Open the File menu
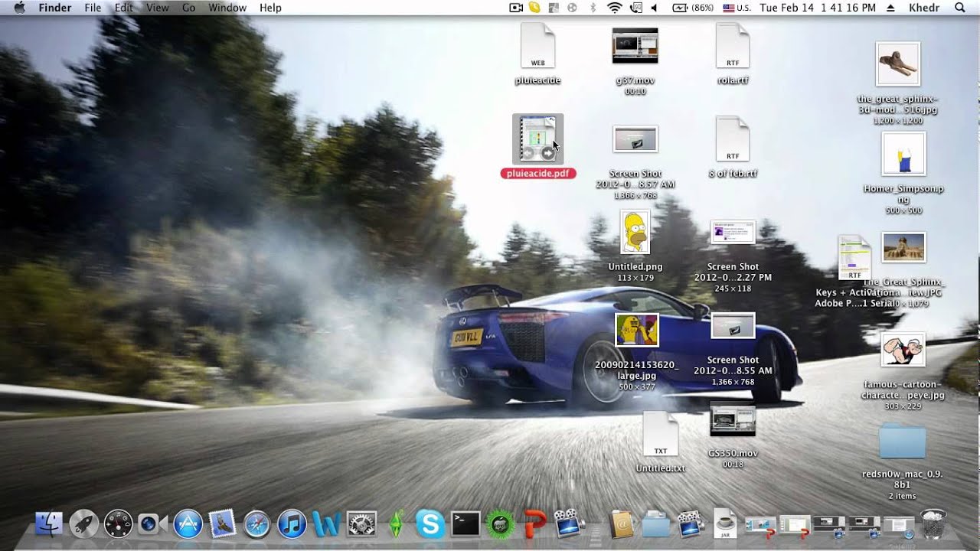Image resolution: width=980 pixels, height=551 pixels. click(93, 8)
